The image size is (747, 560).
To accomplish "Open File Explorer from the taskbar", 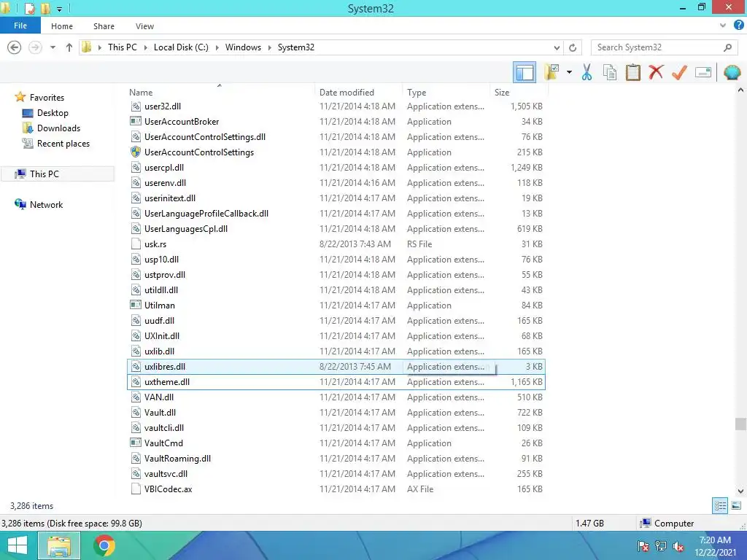I will tap(58, 545).
